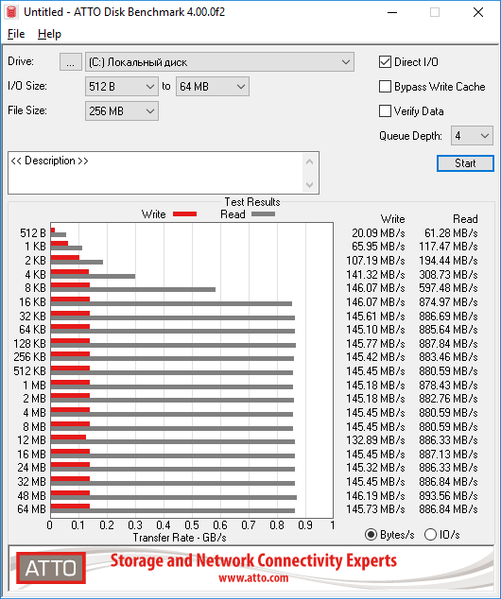
Task: Select the IO/s radio button
Action: click(x=430, y=534)
